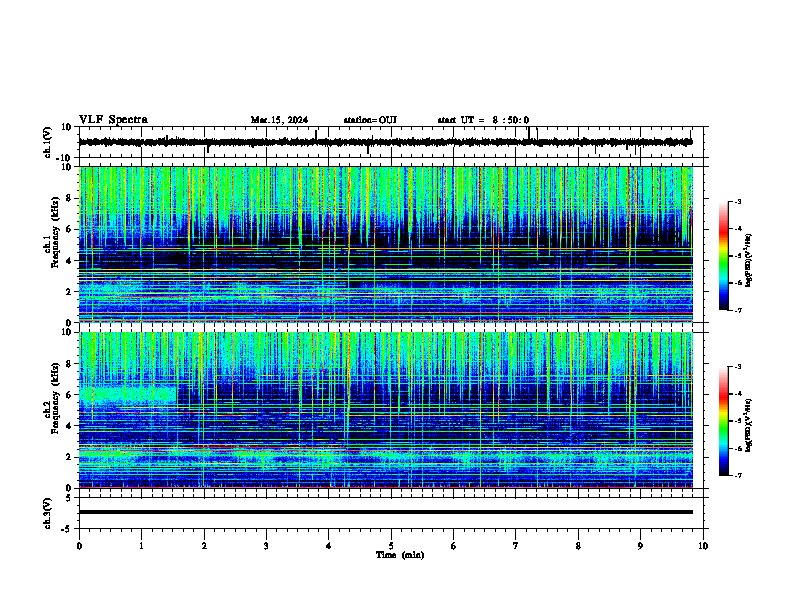Viewport: 792px width, 612px height.
Task: Click the ch.2 colorbar axis title text
Action: (748, 425)
